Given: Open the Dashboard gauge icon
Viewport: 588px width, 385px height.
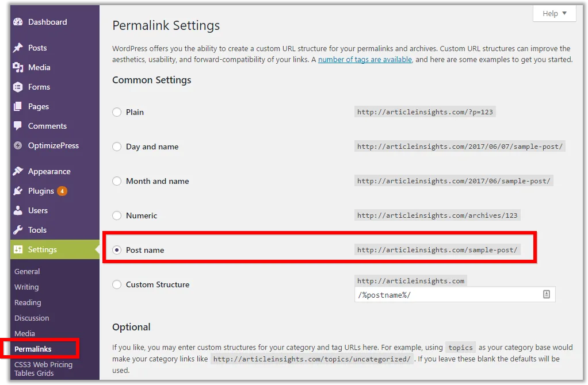Looking at the screenshot, I should pyautogui.click(x=18, y=22).
